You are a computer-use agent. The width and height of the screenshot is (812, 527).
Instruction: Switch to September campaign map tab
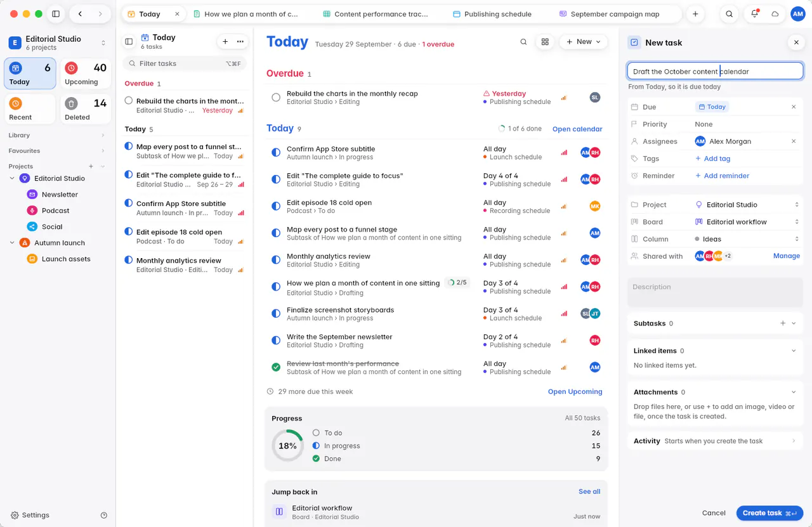point(610,14)
